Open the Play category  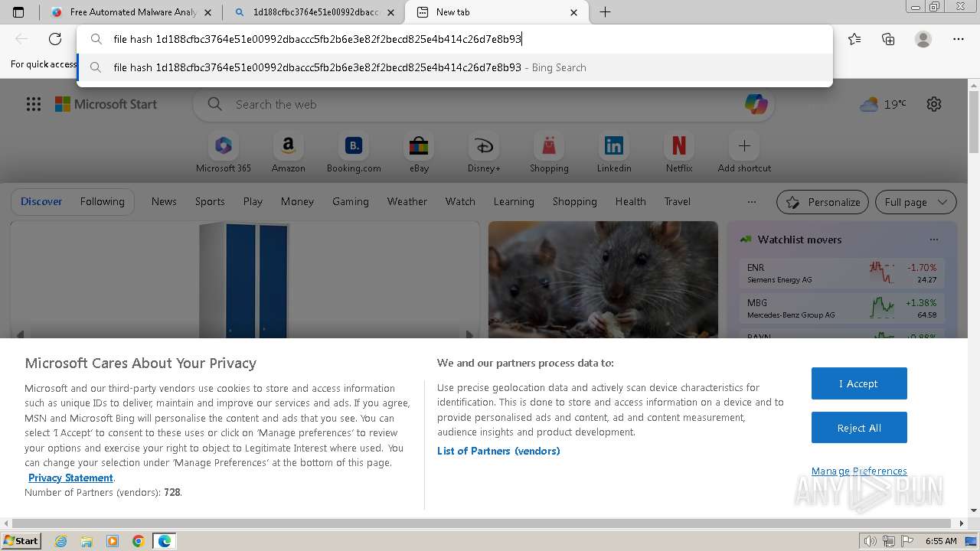[253, 201]
